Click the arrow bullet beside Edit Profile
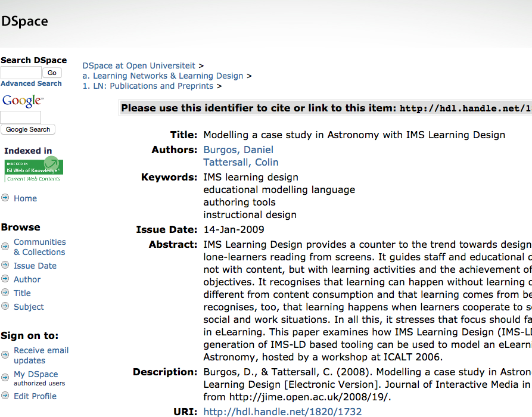The width and height of the screenshot is (532, 417). [5, 396]
